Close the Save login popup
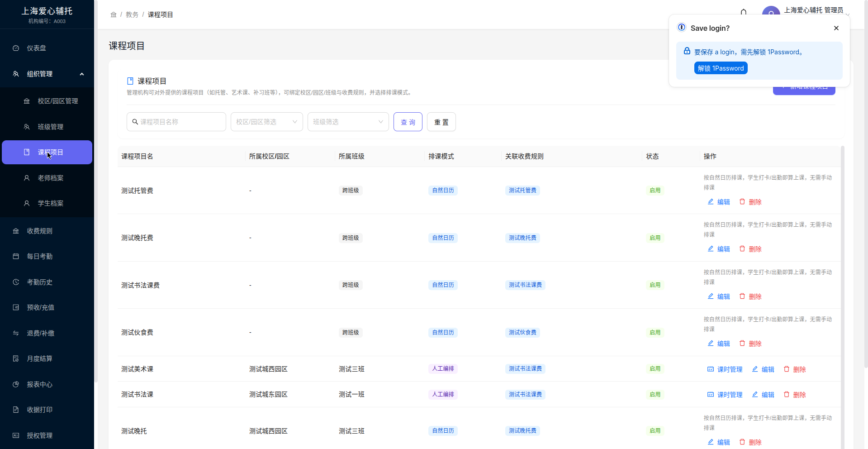 click(x=836, y=28)
